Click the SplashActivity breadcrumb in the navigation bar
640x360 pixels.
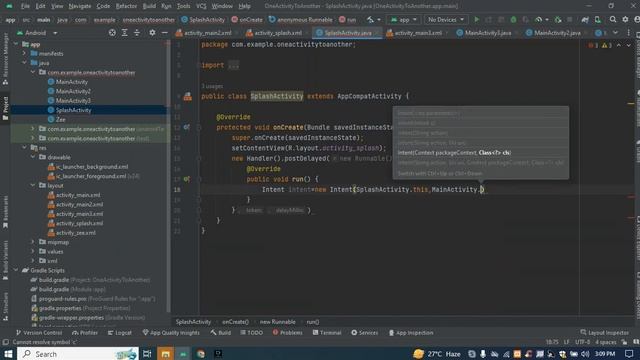tap(203, 20)
